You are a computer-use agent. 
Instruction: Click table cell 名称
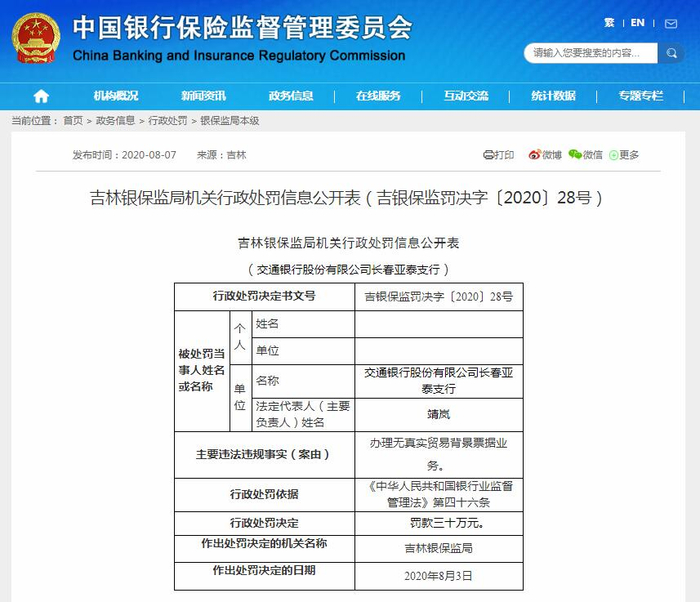303,381
